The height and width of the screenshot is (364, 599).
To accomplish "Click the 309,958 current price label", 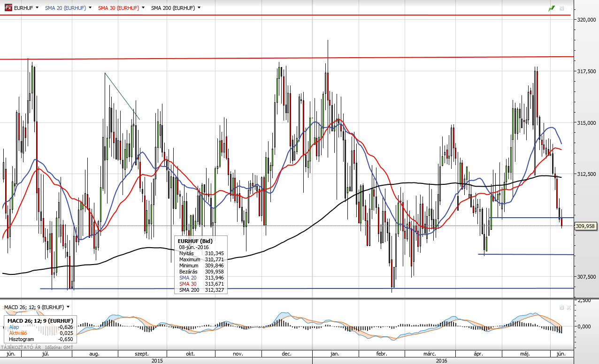I will click(x=585, y=226).
